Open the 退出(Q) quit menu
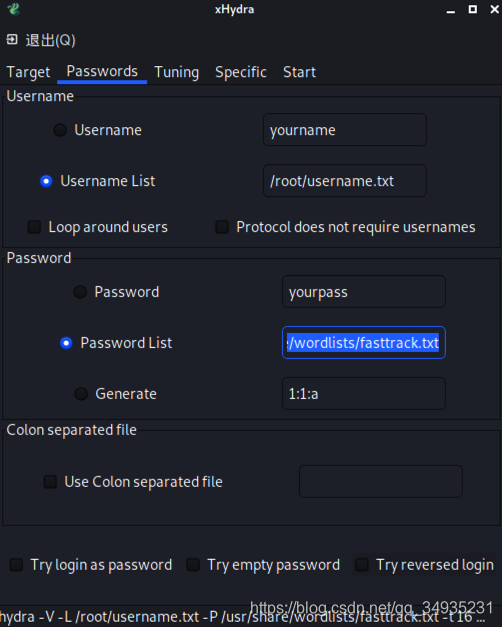Image resolution: width=502 pixels, height=627 pixels. pos(50,40)
